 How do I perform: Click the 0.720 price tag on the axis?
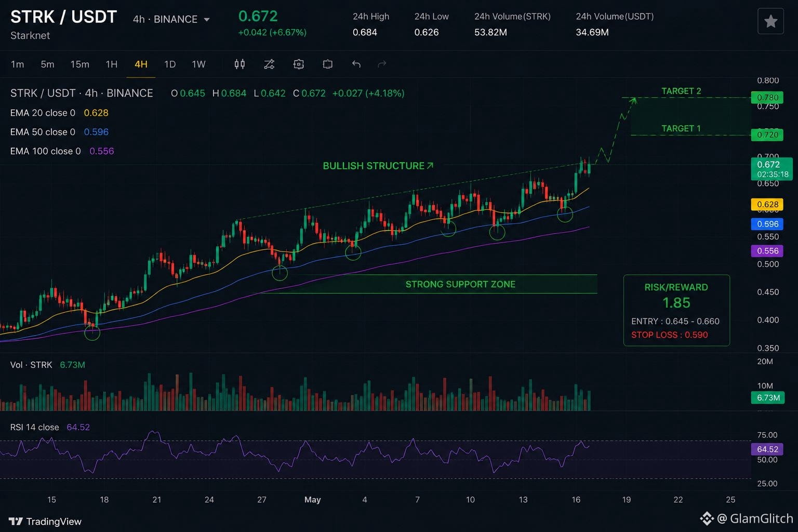pyautogui.click(x=767, y=135)
